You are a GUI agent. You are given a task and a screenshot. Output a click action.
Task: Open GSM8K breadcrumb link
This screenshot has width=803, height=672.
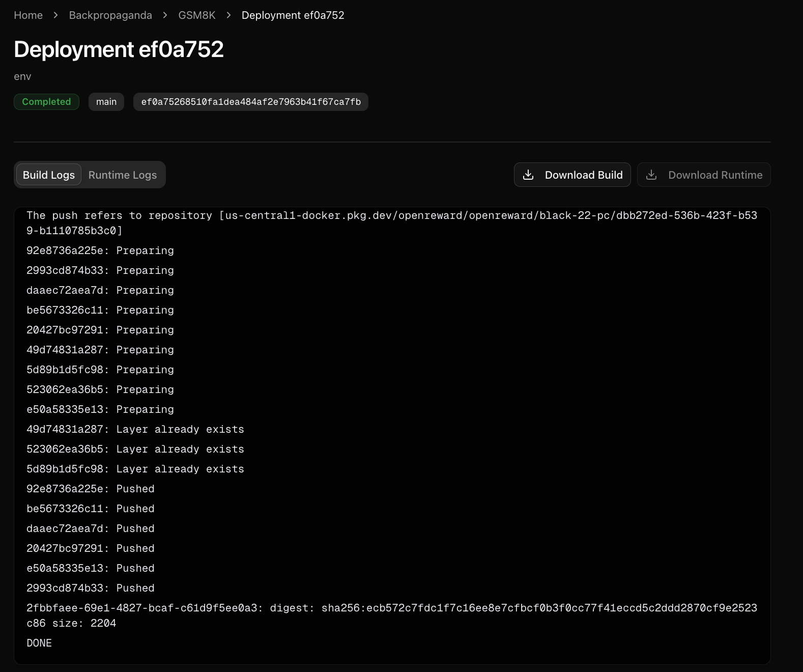[197, 15]
